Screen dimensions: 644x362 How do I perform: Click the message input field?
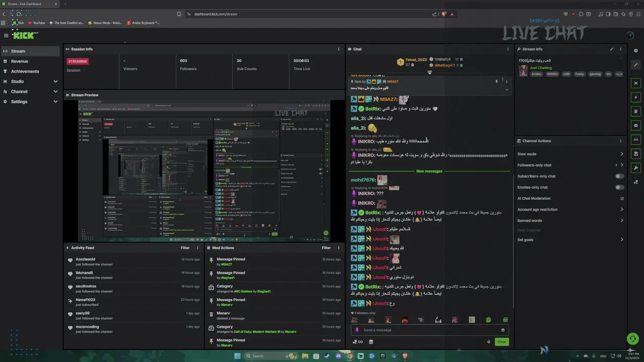[430, 330]
